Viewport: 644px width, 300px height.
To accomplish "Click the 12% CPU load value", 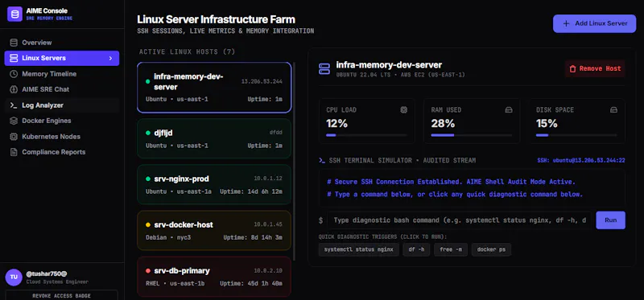I will 336,123.
